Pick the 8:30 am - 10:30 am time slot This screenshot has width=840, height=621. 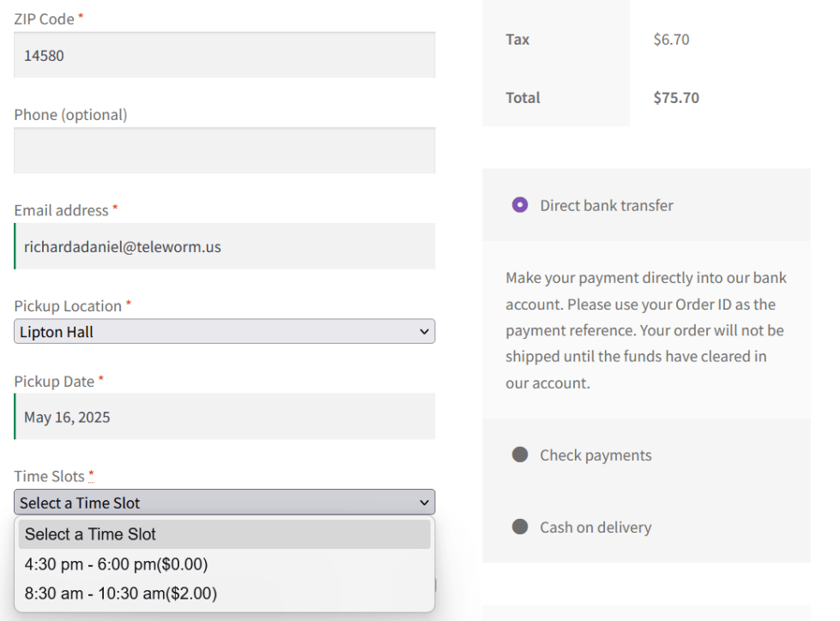click(x=121, y=594)
